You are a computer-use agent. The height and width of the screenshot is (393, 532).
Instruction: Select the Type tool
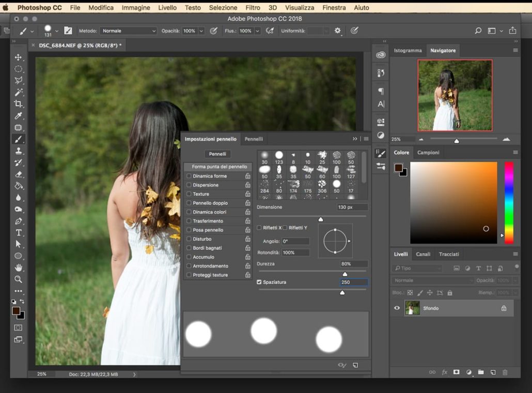(18, 233)
